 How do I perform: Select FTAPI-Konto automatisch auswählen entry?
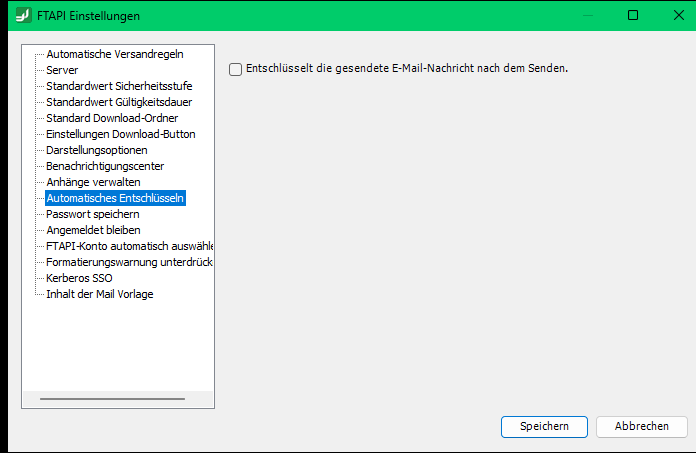[x=129, y=246]
